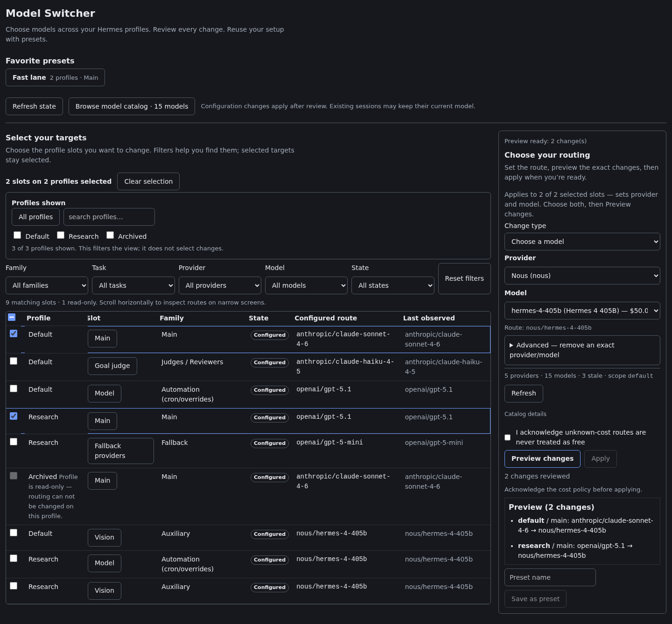
Task: Click the All profiles button
Action: pos(35,217)
